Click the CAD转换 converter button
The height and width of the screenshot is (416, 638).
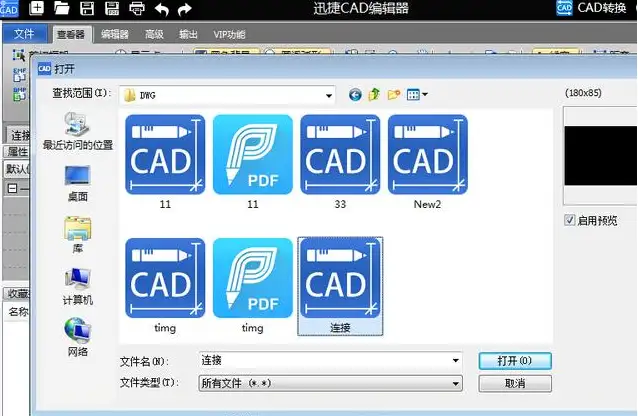(592, 8)
